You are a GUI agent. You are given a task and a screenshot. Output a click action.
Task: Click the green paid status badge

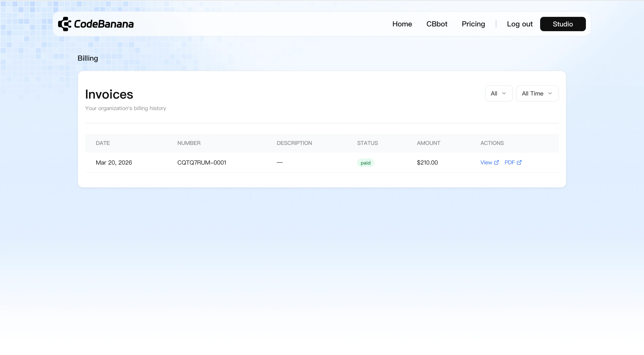366,163
